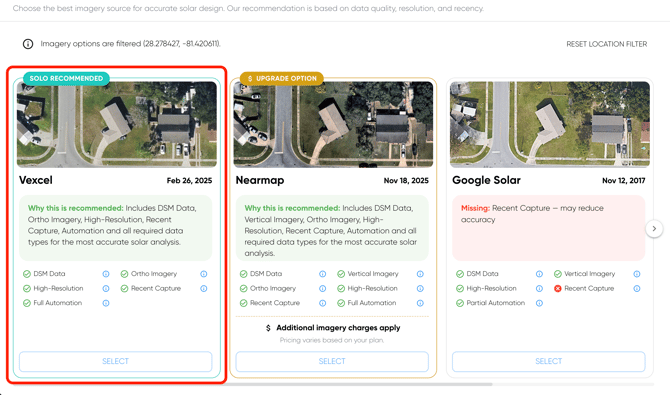Open info for Nearmap Ortho Imagery
670x395 pixels.
(x=323, y=289)
